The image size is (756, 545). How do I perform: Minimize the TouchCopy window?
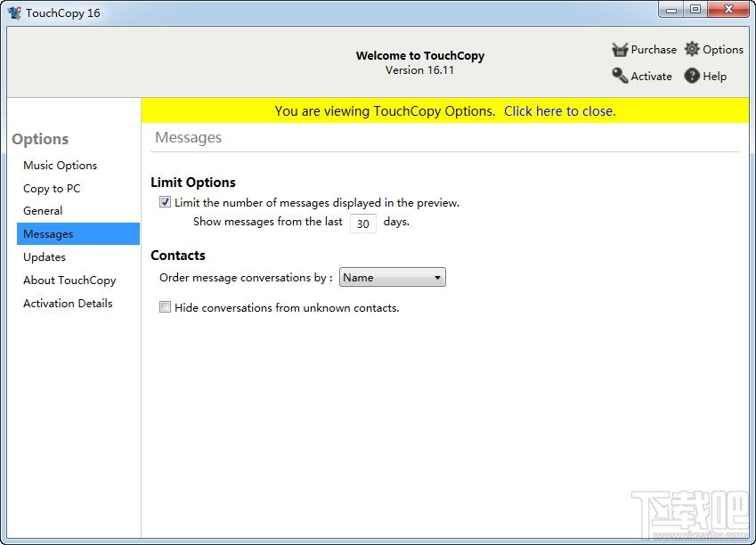pos(672,10)
